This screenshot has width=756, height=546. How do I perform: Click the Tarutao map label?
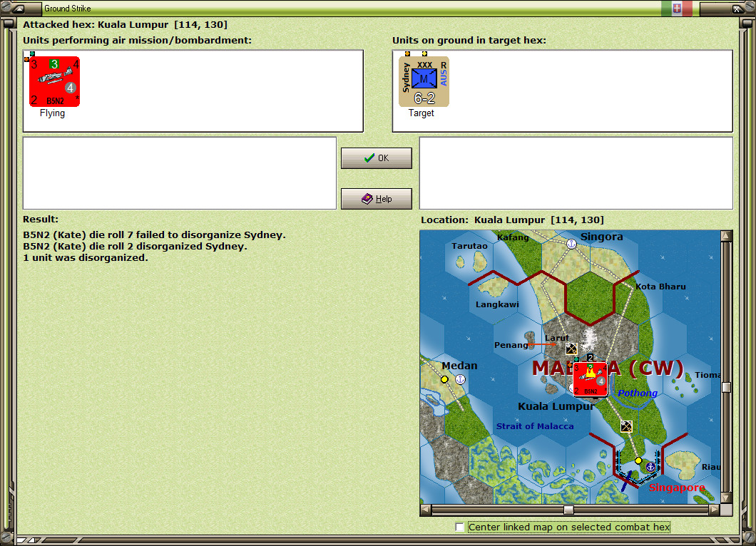point(469,246)
